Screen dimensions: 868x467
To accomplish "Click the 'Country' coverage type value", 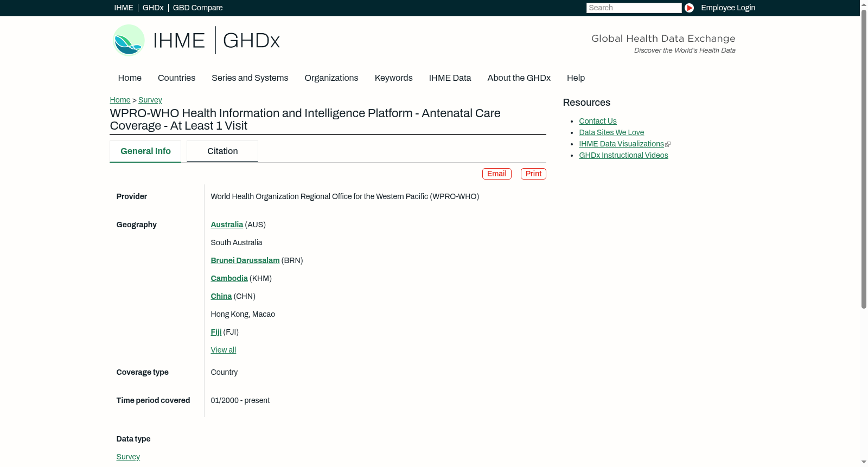I will (224, 372).
